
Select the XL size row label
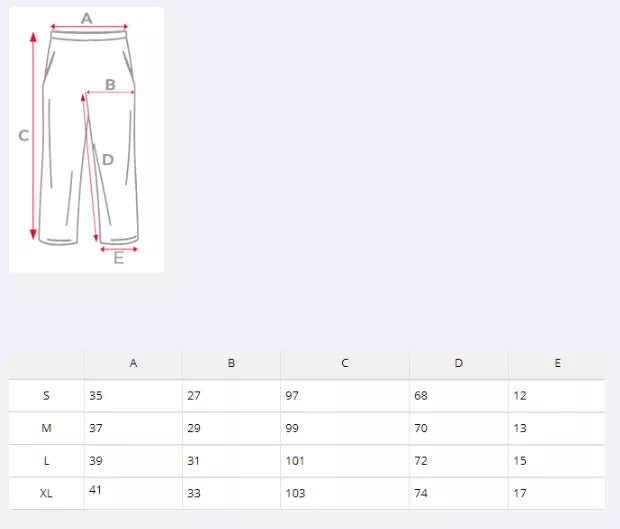click(46, 493)
